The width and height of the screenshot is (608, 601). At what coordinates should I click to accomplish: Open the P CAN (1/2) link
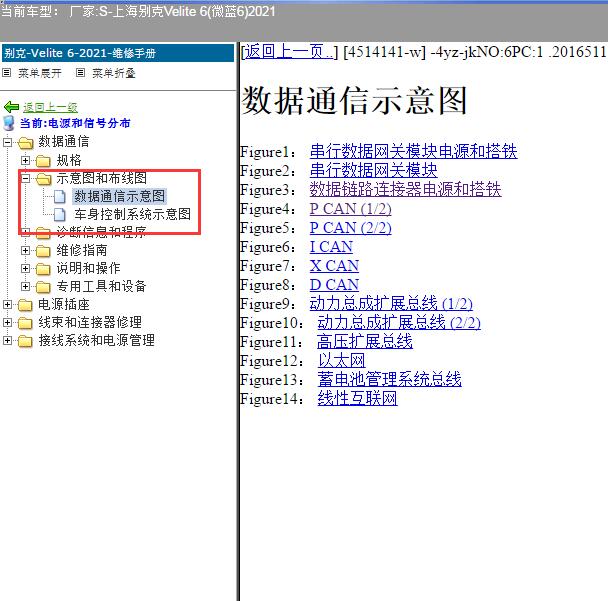pyautogui.click(x=351, y=209)
